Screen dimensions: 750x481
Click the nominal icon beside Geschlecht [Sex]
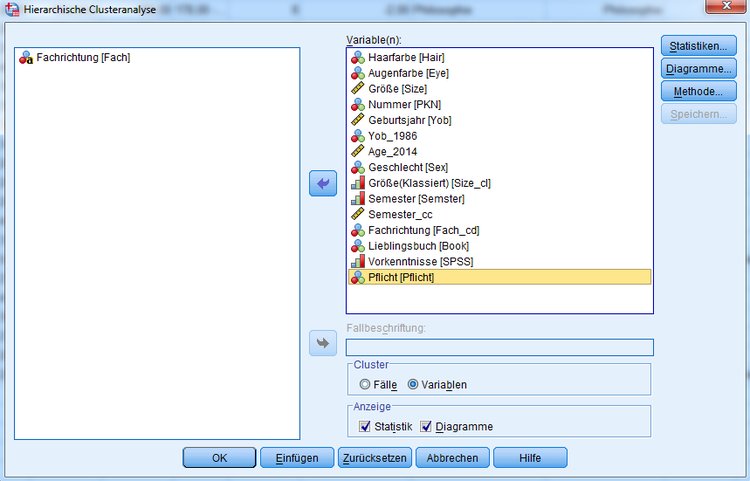[357, 167]
